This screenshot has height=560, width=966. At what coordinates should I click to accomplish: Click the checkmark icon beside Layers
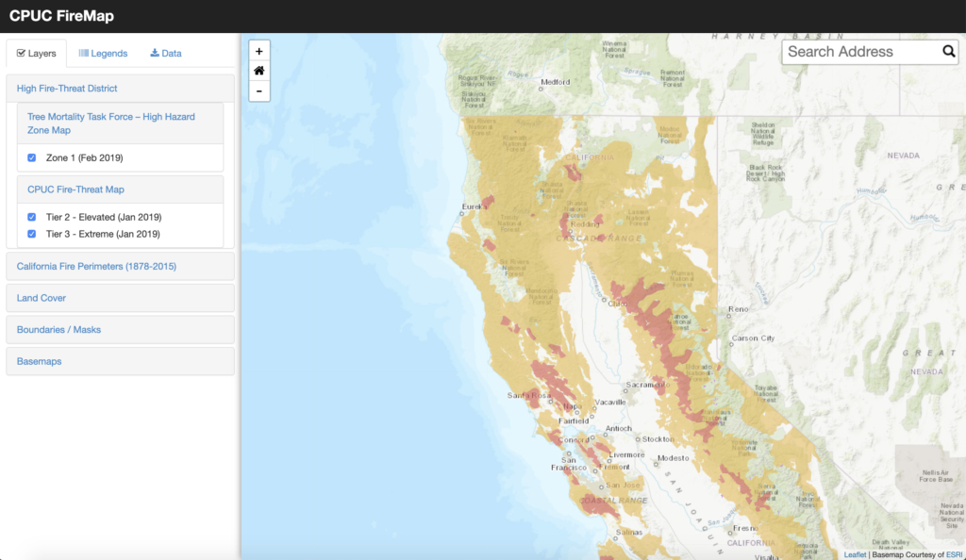(21, 53)
